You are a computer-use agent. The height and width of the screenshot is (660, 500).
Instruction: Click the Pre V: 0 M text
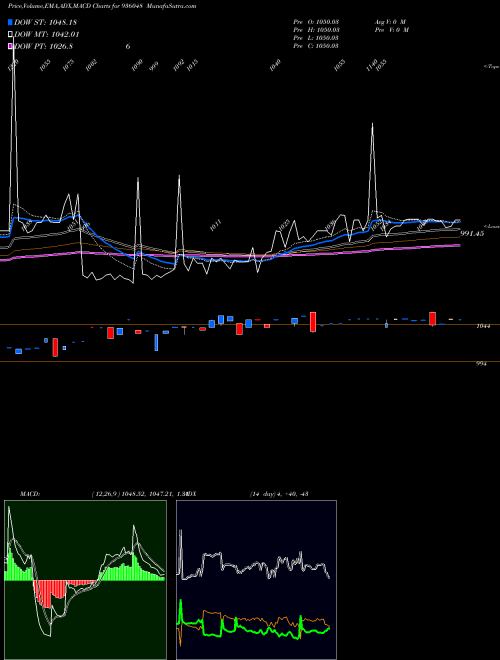(392, 30)
